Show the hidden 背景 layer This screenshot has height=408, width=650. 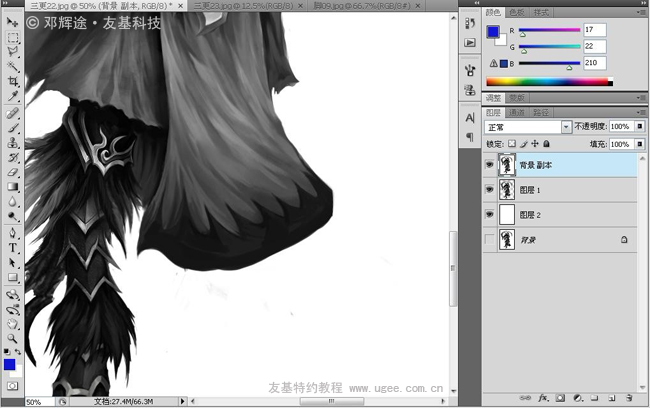coord(489,240)
